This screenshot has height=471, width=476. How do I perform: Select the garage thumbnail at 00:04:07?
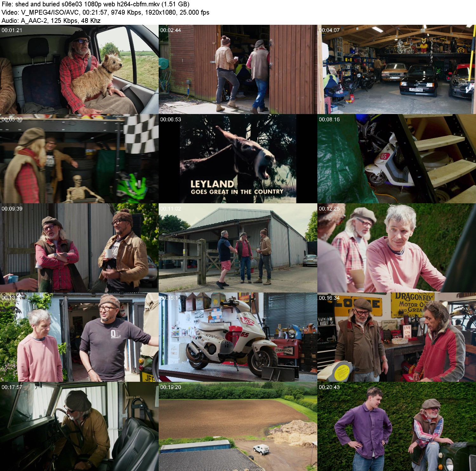click(397, 70)
